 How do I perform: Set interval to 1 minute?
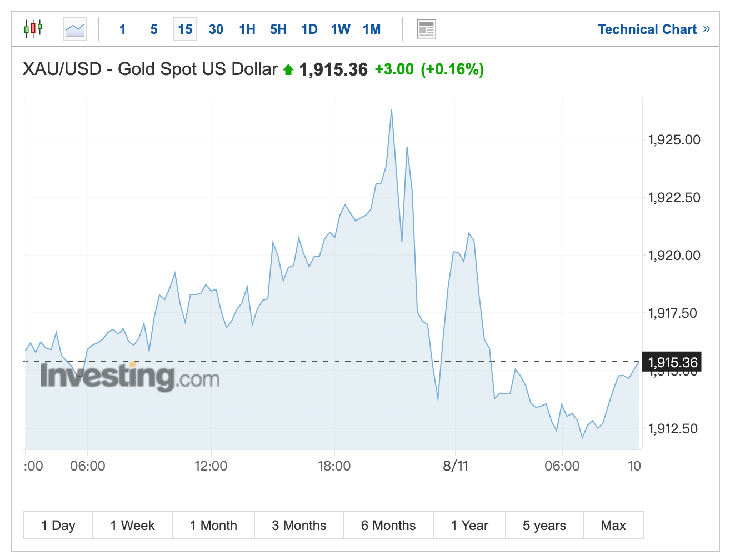[122, 29]
